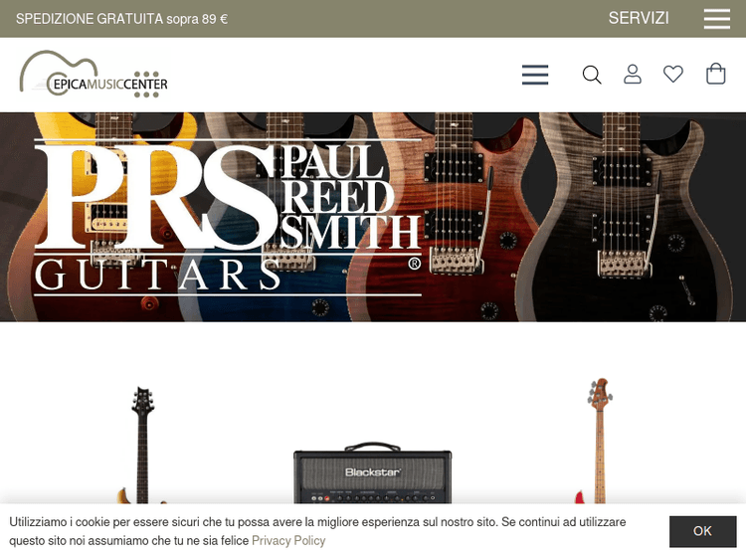Click the PRS Paul Reed Smith banner logo

(x=228, y=217)
